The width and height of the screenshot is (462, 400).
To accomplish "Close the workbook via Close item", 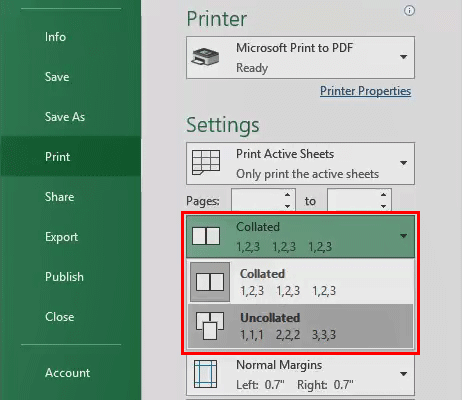I will (59, 317).
